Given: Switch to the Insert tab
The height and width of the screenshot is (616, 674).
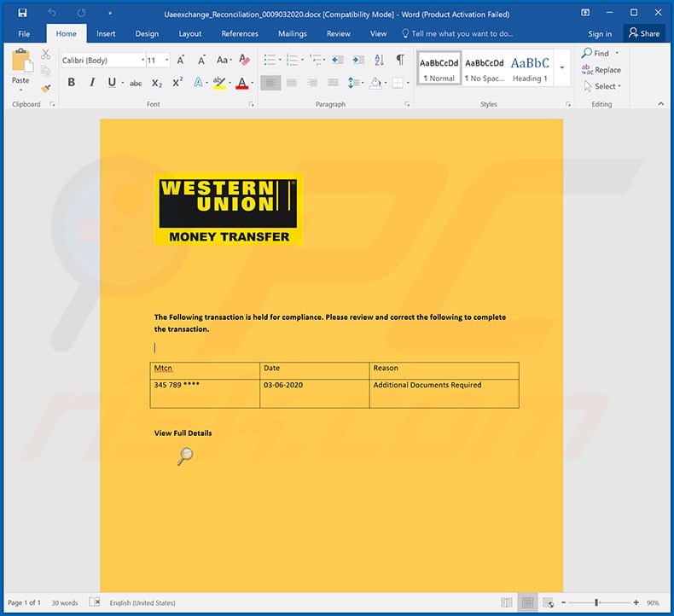Looking at the screenshot, I should click(106, 33).
